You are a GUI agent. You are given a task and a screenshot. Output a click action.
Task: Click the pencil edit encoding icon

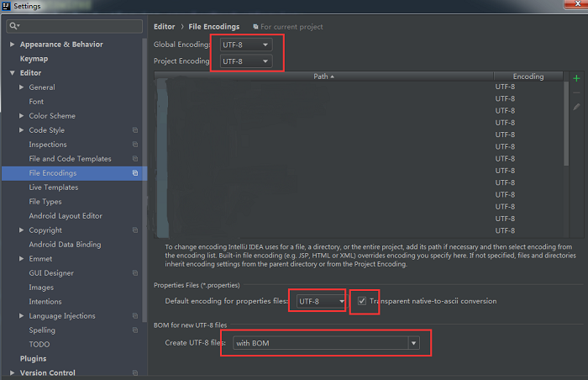[576, 107]
